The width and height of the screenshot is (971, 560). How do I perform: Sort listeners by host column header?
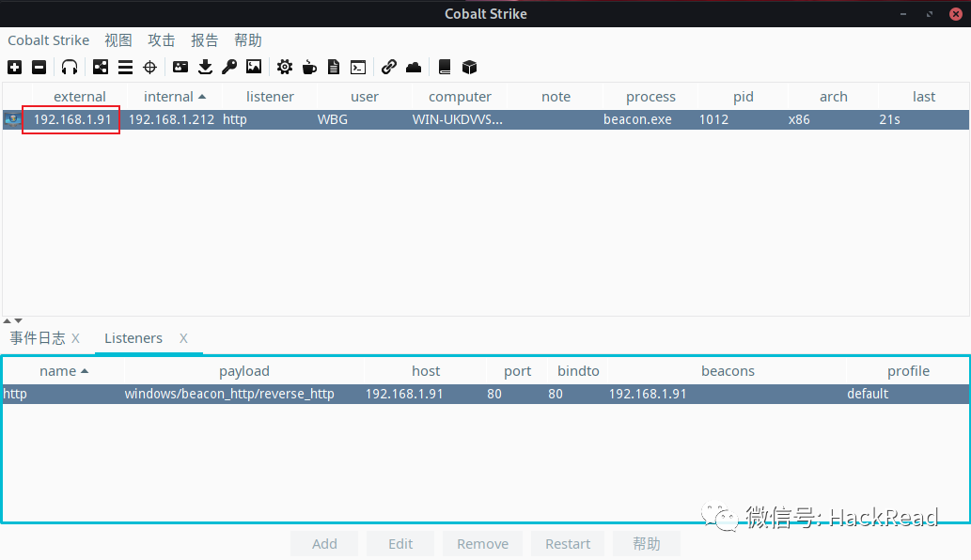click(426, 370)
